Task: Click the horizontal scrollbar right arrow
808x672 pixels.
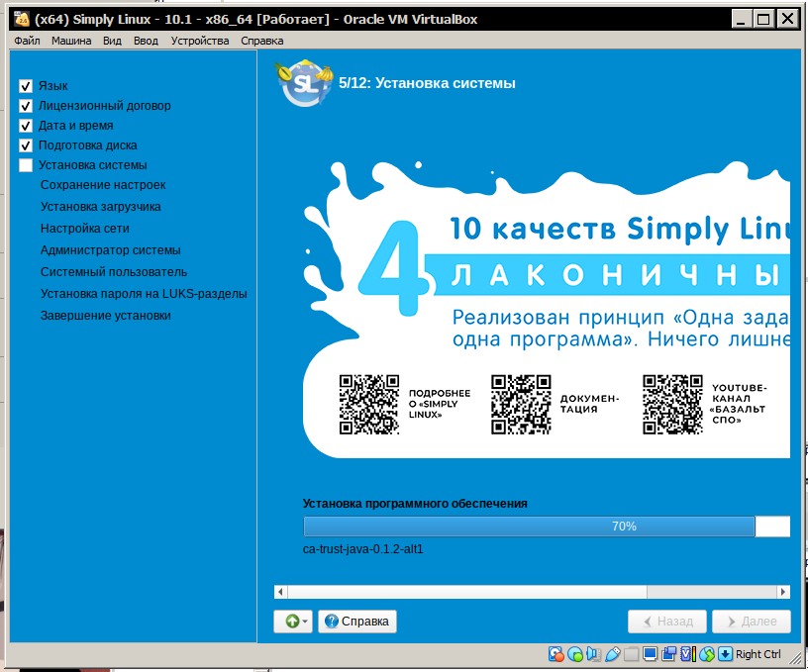Action: click(x=783, y=592)
